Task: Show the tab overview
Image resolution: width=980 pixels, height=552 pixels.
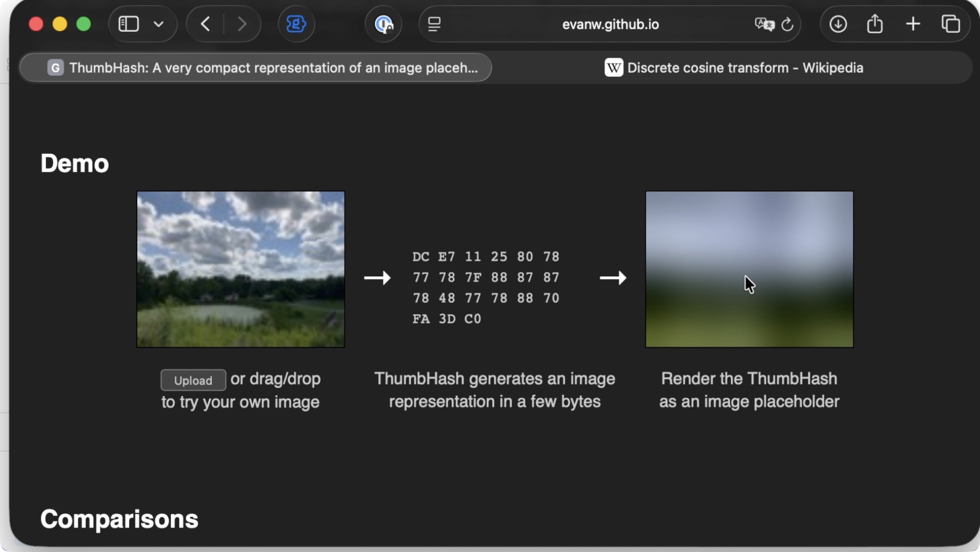Action: (x=950, y=24)
